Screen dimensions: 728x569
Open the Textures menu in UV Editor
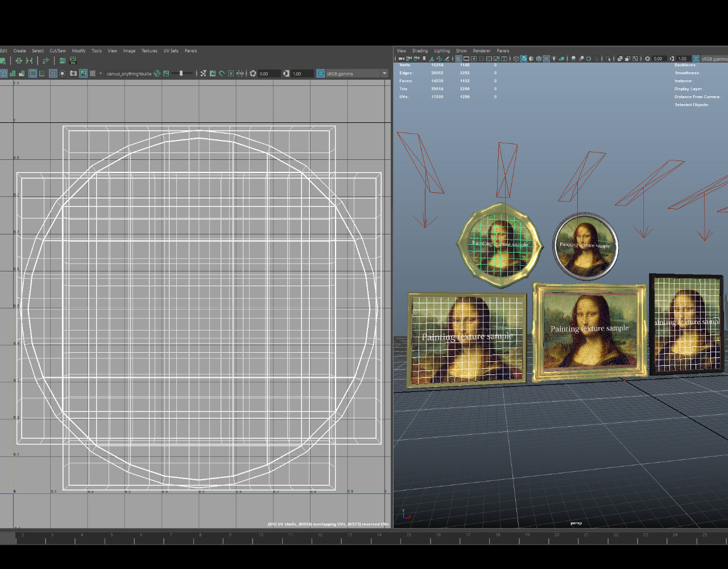pos(150,51)
